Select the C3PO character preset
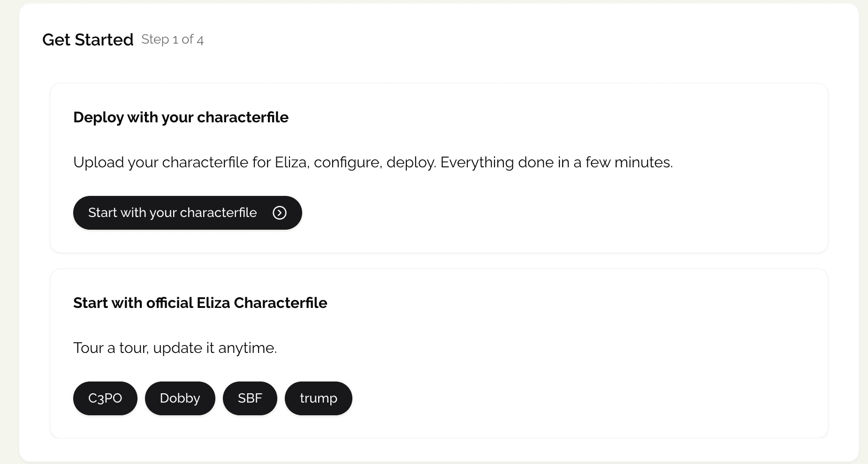 pyautogui.click(x=105, y=398)
